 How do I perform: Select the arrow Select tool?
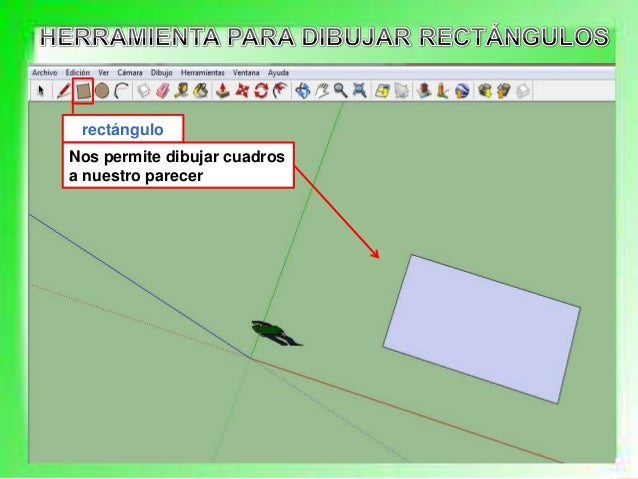(40, 90)
